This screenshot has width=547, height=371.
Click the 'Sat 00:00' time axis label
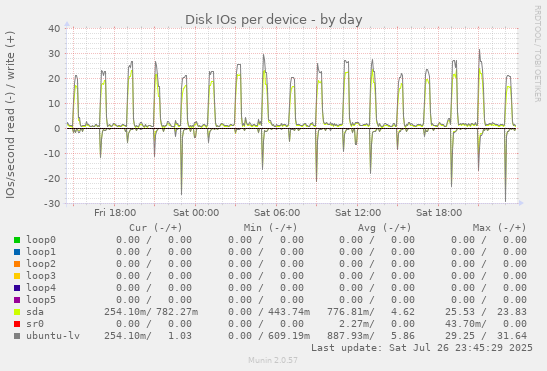196,213
